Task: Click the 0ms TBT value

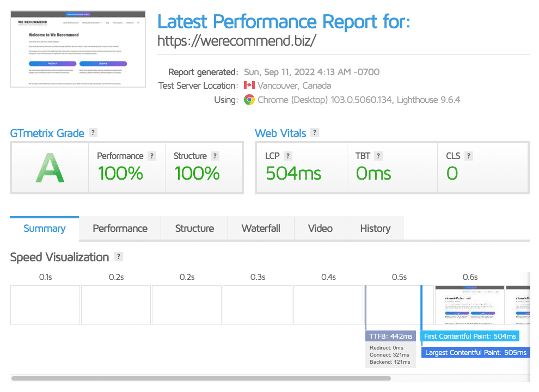Action: click(373, 173)
